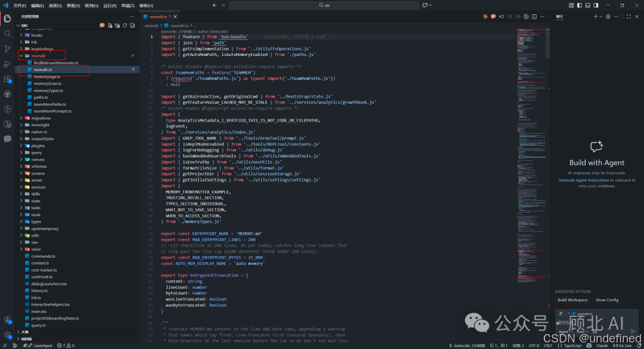Open the Explorer view in activity bar
The height and width of the screenshot is (349, 644).
click(x=7, y=18)
